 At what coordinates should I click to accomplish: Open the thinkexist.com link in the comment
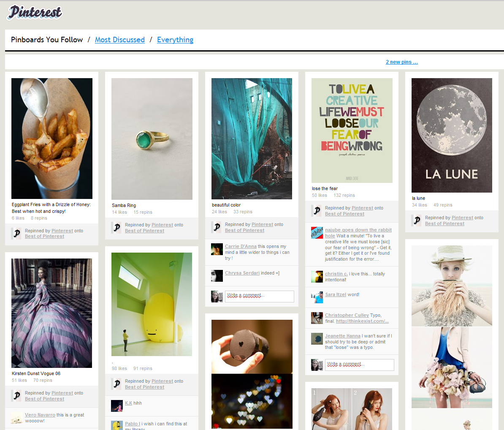(x=362, y=321)
